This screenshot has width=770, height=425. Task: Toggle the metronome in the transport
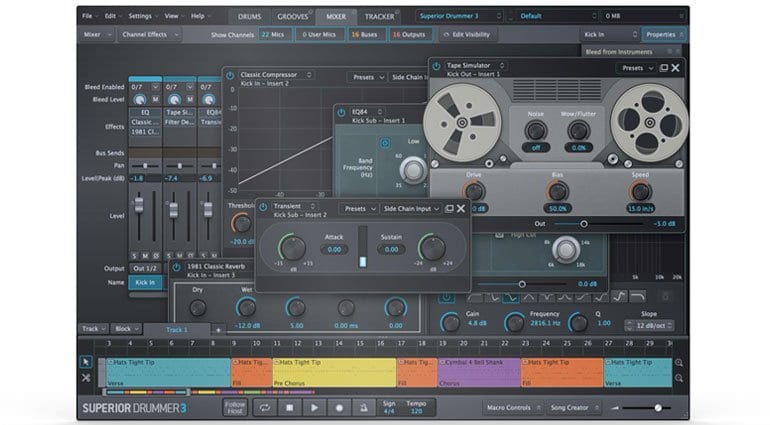click(x=363, y=408)
